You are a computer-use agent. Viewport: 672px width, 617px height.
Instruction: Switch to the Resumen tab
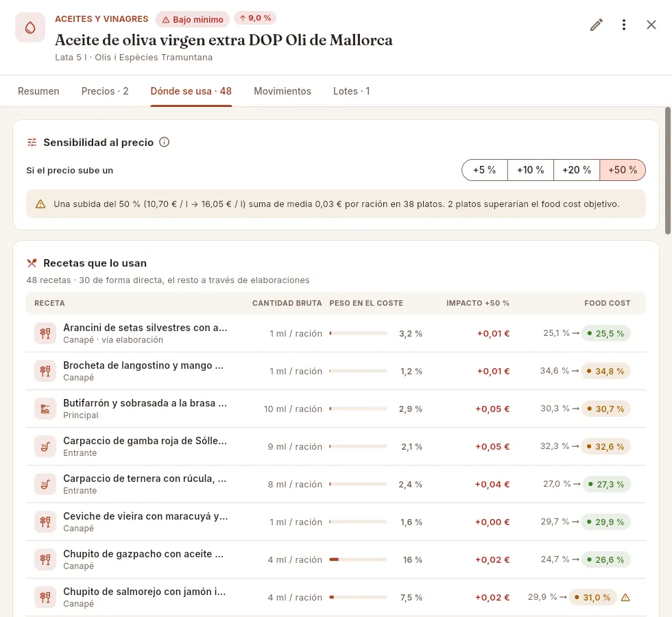point(38,91)
